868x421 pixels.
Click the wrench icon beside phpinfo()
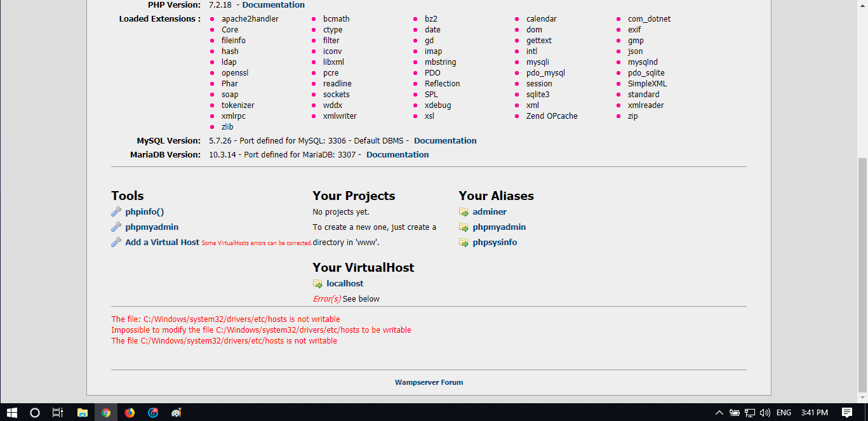[x=116, y=212]
